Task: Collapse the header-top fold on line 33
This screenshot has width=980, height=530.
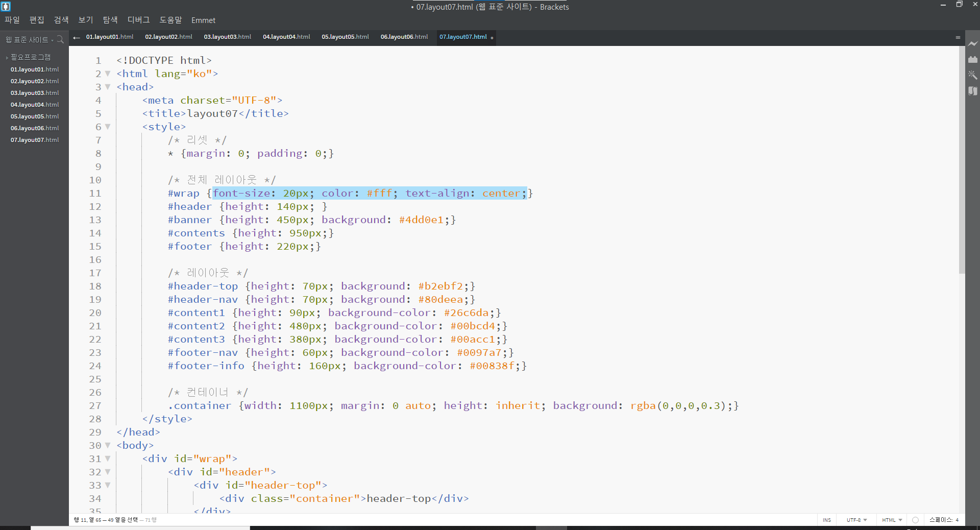Action: click(x=108, y=485)
